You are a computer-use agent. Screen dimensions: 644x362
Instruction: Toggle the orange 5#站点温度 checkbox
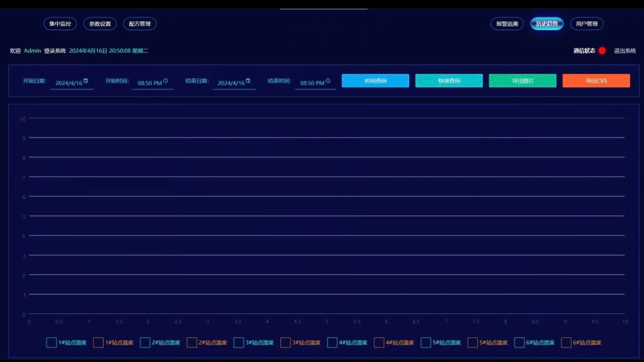point(473,342)
